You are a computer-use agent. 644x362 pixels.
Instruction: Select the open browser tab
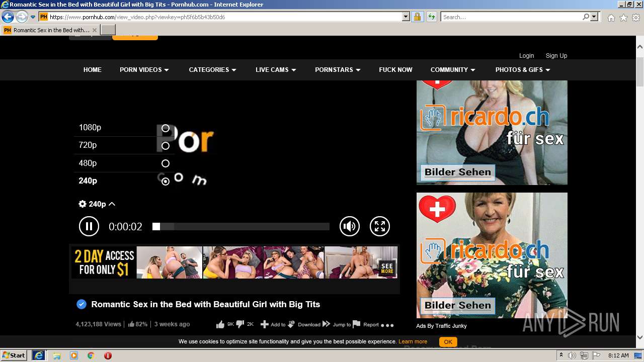coord(50,30)
